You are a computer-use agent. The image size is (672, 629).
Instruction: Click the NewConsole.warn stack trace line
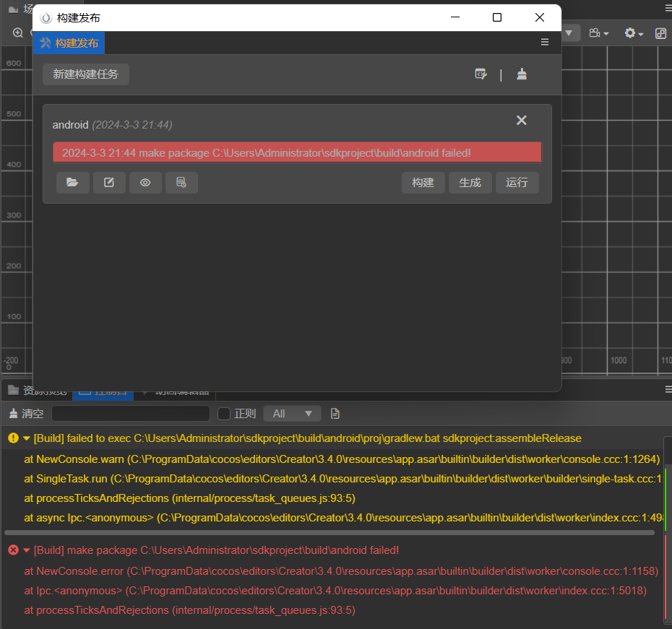(x=342, y=459)
